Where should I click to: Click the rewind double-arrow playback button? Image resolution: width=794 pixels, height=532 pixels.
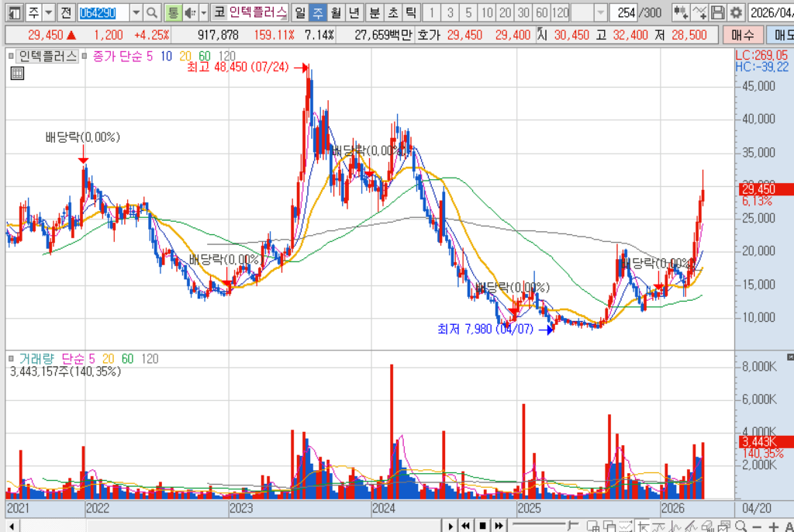[x=466, y=526]
